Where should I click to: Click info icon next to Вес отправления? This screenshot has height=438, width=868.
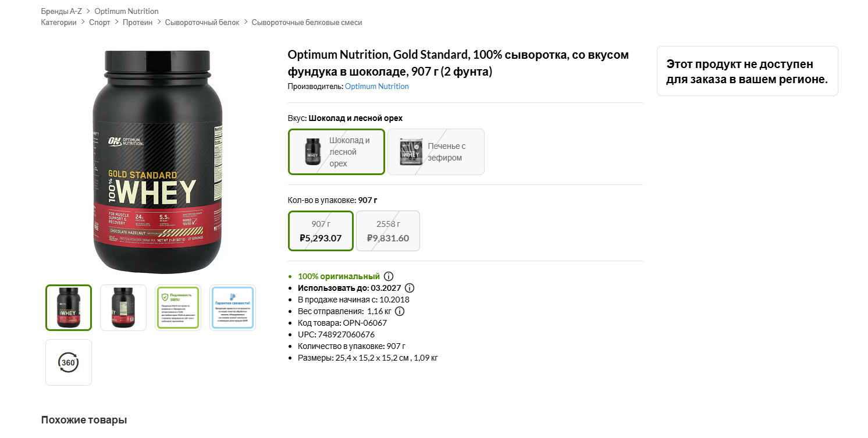pos(400,311)
